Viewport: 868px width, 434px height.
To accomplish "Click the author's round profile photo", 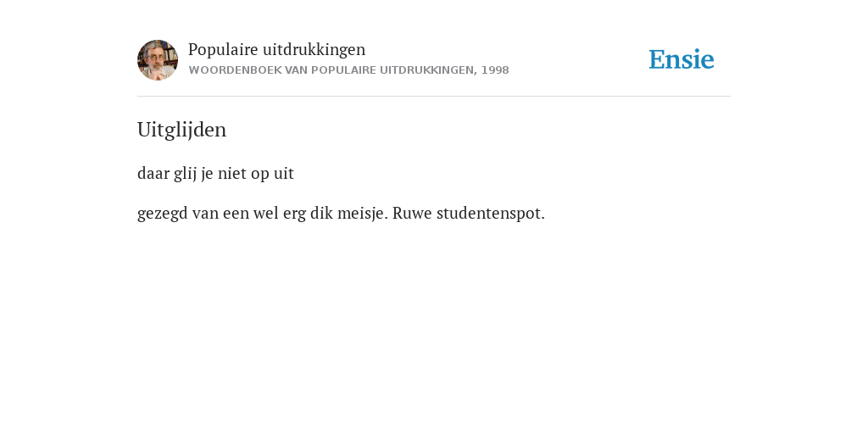I will (x=158, y=60).
